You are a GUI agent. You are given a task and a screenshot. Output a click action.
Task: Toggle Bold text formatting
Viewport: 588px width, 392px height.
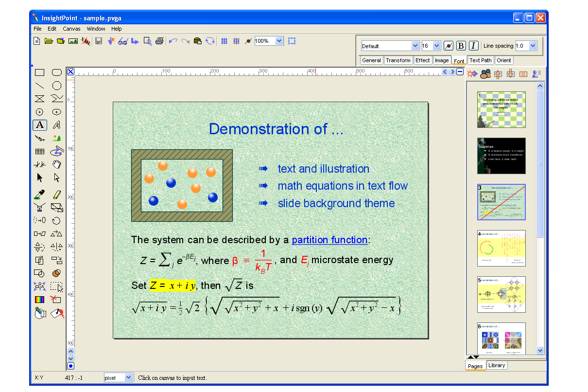(461, 46)
